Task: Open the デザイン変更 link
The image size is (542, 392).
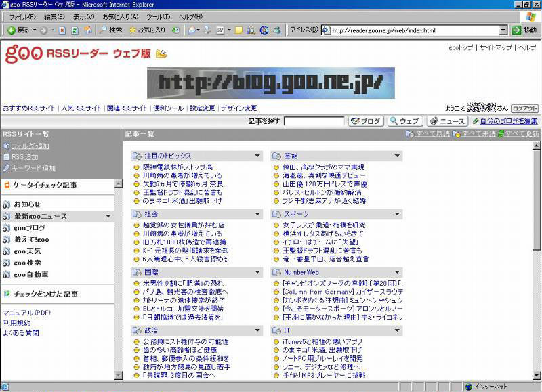Action: [239, 108]
